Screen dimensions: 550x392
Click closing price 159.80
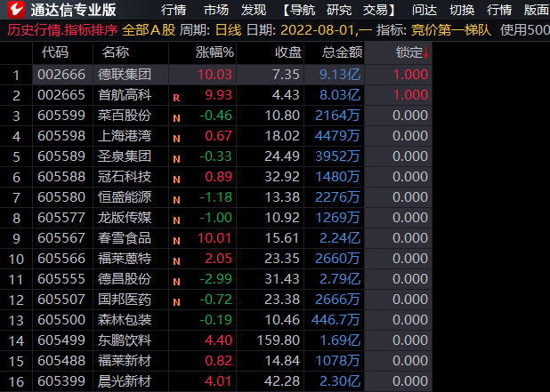279,340
